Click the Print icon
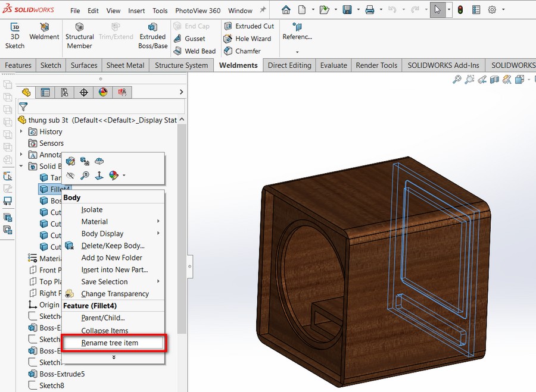The image size is (536, 392). (369, 10)
